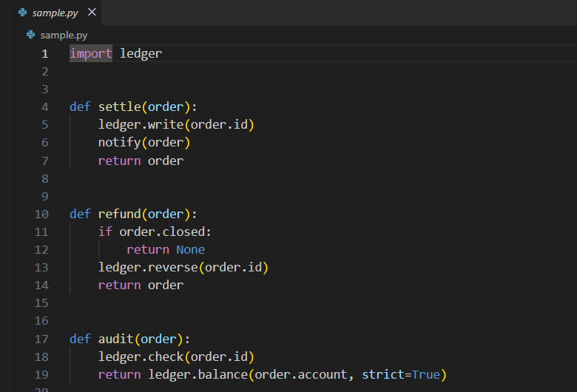Viewport: 577px width, 392px height.
Task: Click the def keyword on line 10
Action: pos(80,214)
